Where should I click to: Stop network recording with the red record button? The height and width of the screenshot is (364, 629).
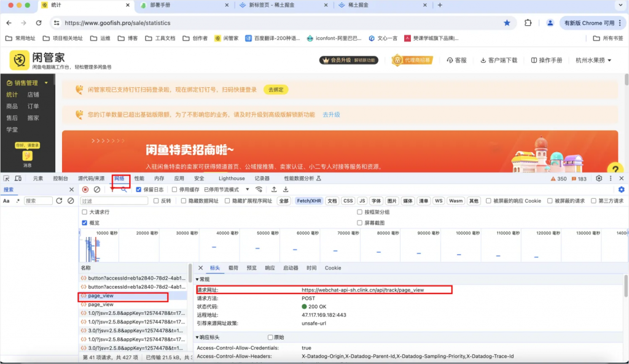pos(84,190)
